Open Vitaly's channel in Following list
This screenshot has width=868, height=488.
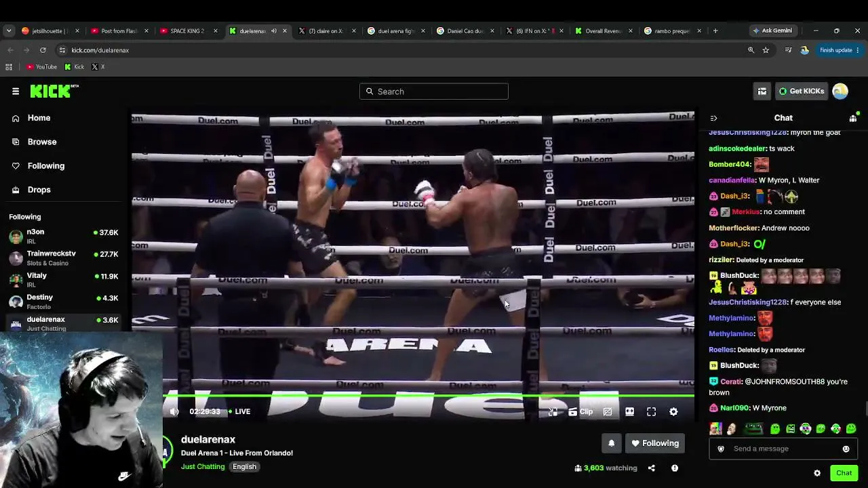tap(64, 279)
